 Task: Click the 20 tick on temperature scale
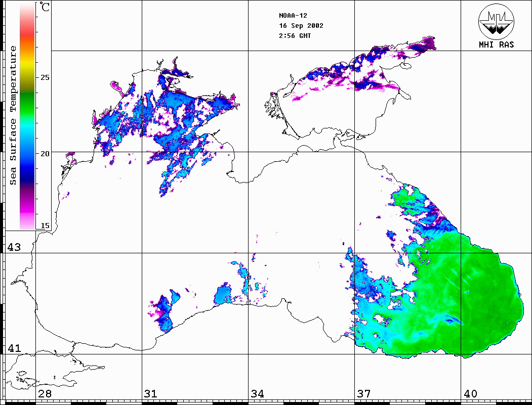coord(45,154)
